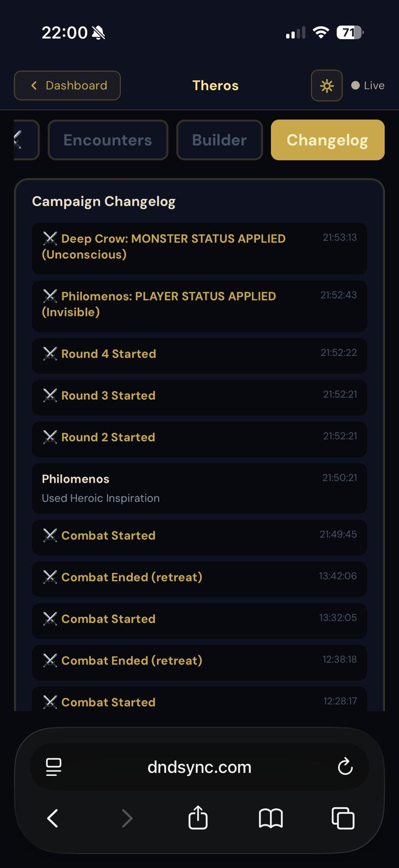Toggle the sun theme switch next to Live
Viewport: 399px width, 868px height.
point(326,85)
